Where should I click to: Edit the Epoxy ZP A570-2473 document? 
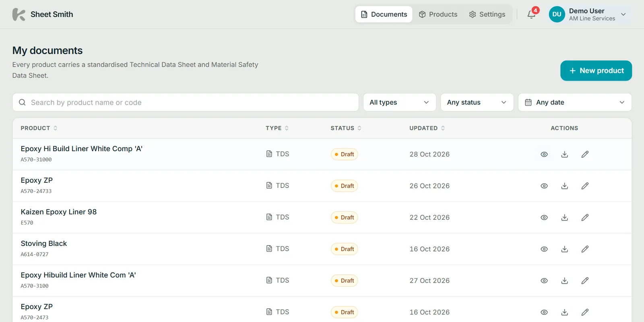click(585, 312)
